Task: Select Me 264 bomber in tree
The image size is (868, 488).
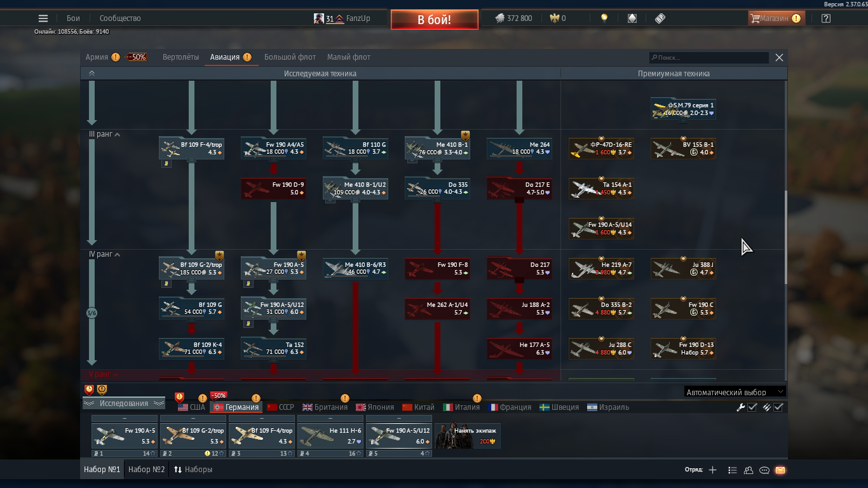Action: pyautogui.click(x=519, y=147)
